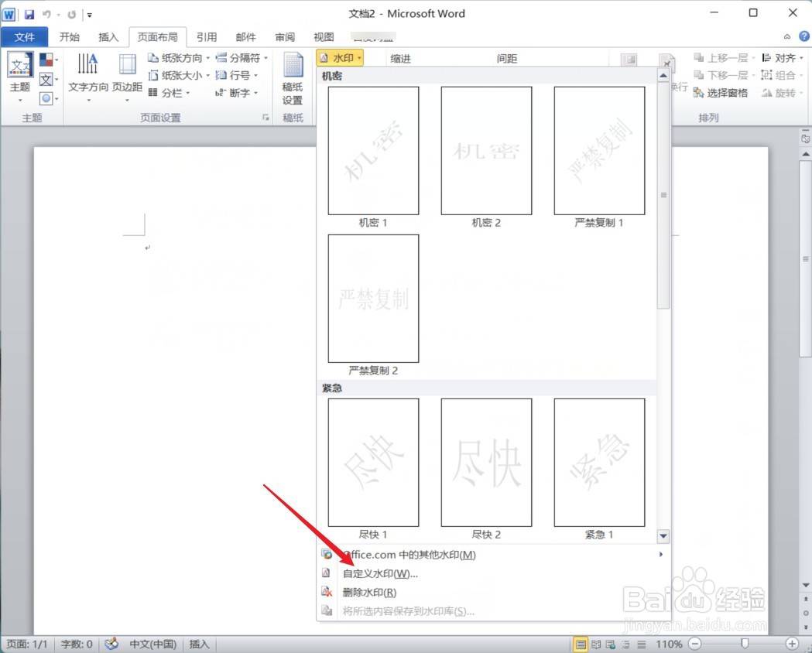The image size is (812, 653).
Task: Click the 旋转 rotate button
Action: [782, 93]
